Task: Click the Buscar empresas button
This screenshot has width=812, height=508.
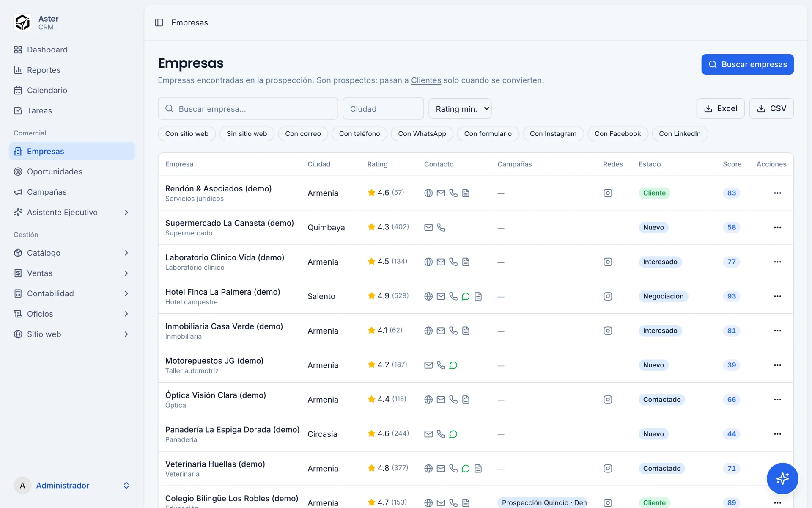Action: (x=747, y=64)
